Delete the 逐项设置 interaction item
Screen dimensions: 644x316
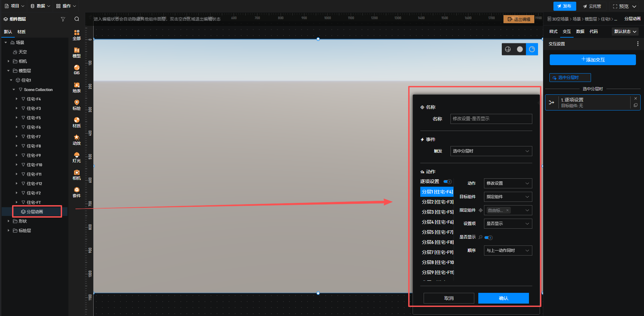coord(635,98)
